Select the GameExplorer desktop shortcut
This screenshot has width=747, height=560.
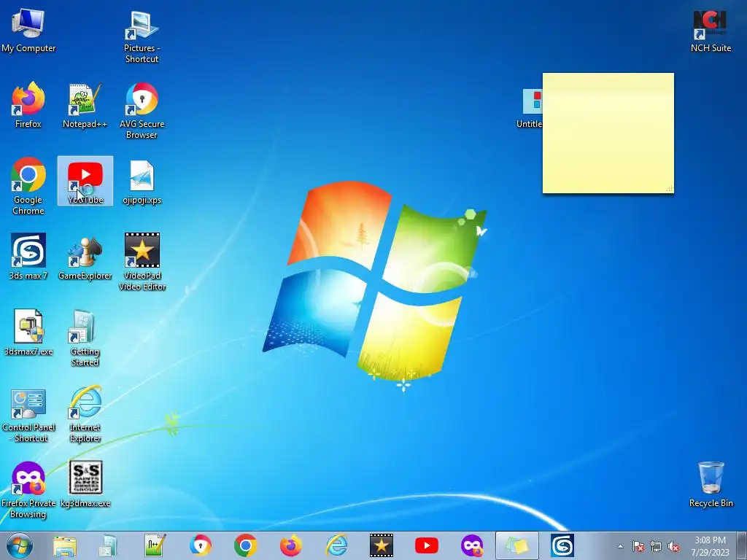[85, 257]
